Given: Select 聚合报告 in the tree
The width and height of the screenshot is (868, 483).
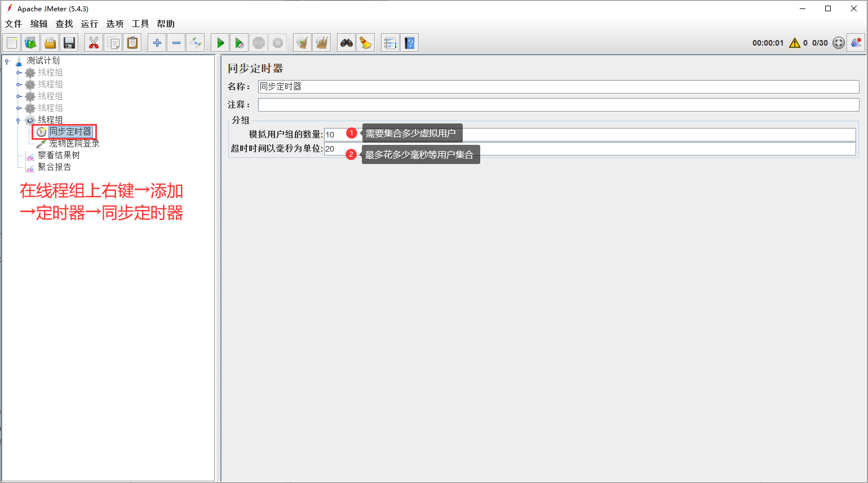Looking at the screenshot, I should click(x=54, y=167).
